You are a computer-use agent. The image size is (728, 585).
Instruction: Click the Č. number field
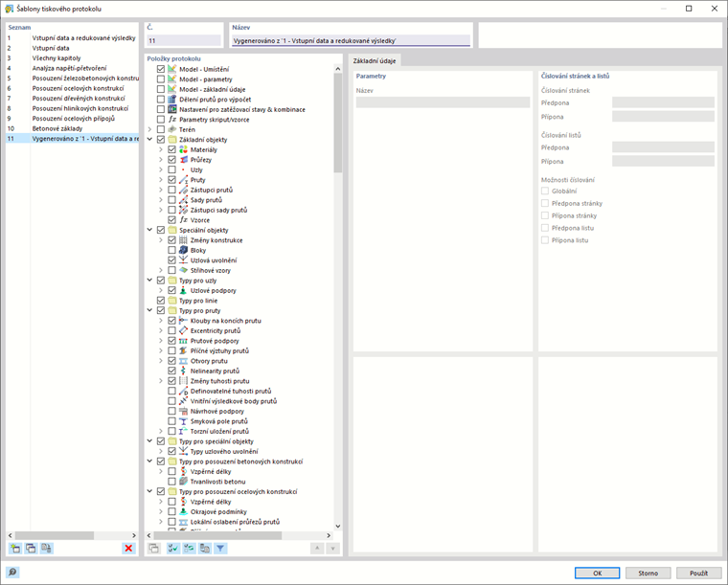(x=184, y=40)
